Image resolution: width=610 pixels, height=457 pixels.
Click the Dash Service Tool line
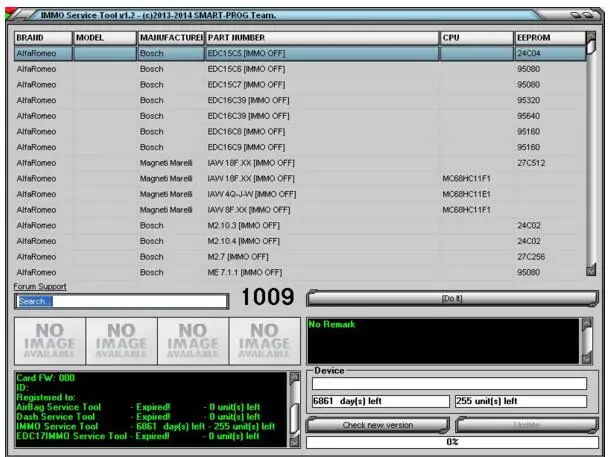click(138, 417)
